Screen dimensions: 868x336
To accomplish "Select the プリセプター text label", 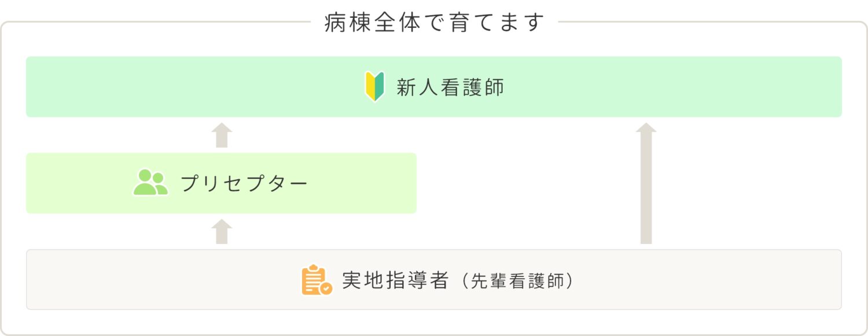I will point(244,183).
